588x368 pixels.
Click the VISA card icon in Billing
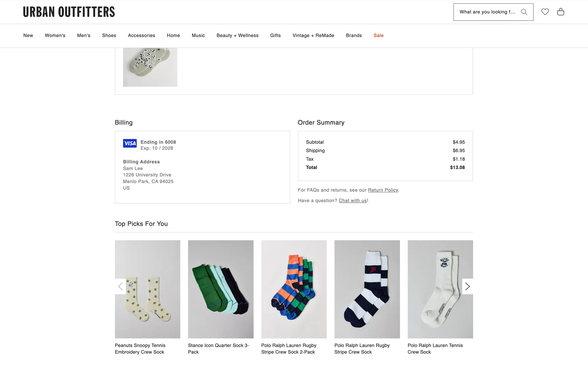130,143
